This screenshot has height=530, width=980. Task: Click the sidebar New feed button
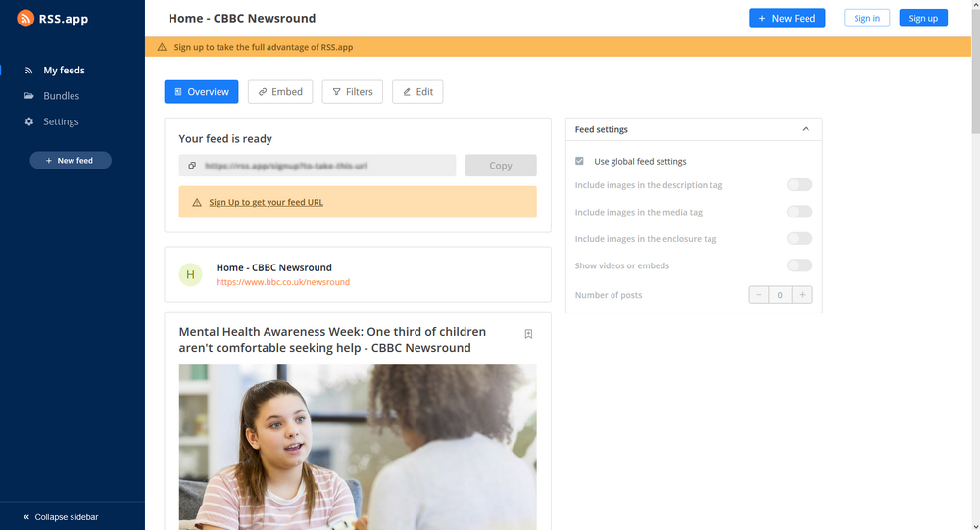(71, 160)
